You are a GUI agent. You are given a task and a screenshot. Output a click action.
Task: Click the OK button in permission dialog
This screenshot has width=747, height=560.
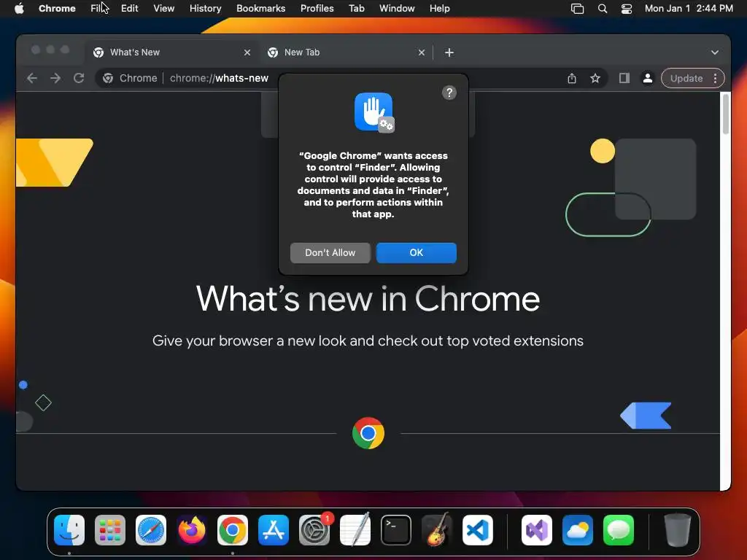[416, 253]
